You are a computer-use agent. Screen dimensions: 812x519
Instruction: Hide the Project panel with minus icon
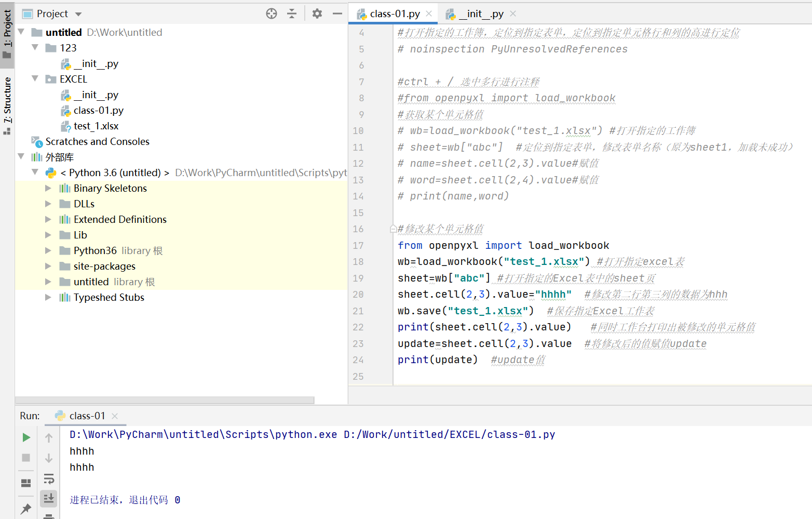tap(337, 14)
